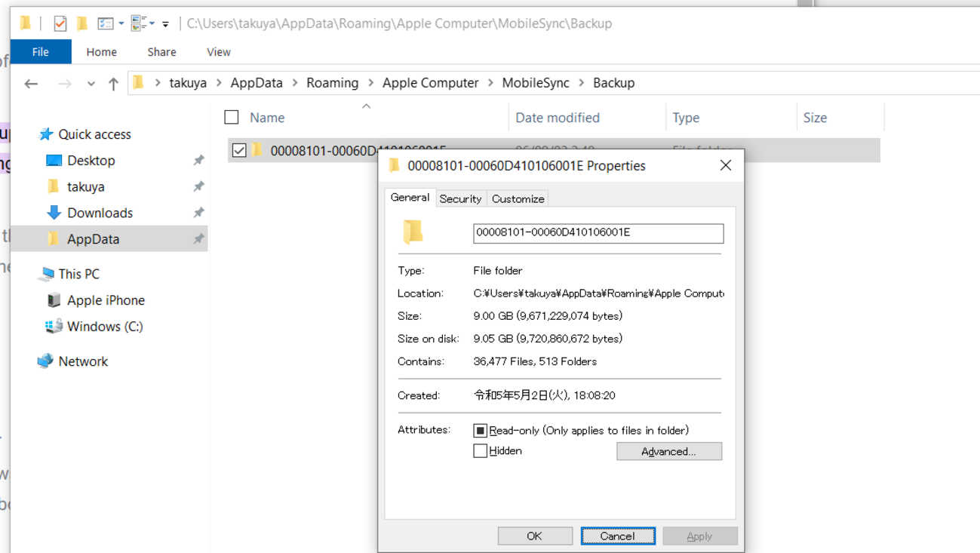Click the "9.00 GB (9,671,229,074 bytes)" size value
Image resolution: width=980 pixels, height=553 pixels.
pyautogui.click(x=548, y=316)
